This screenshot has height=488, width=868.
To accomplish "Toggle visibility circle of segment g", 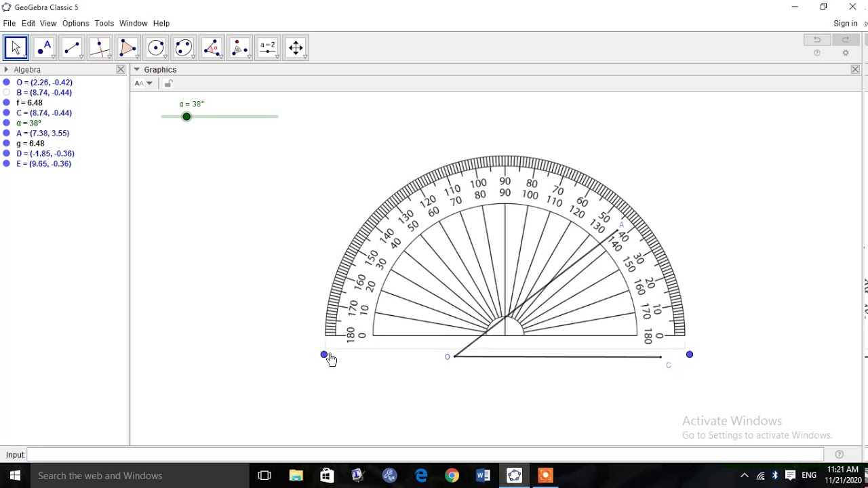I will coord(7,143).
